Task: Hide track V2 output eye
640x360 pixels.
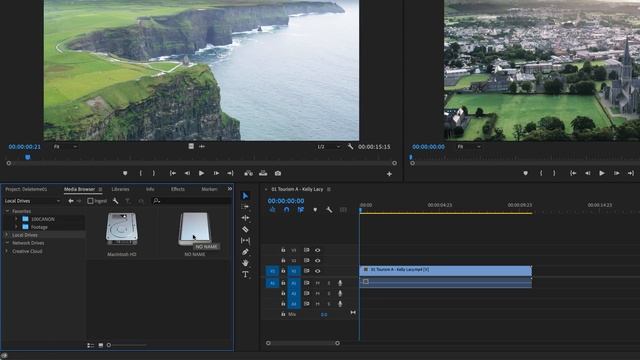Action: coord(318,260)
